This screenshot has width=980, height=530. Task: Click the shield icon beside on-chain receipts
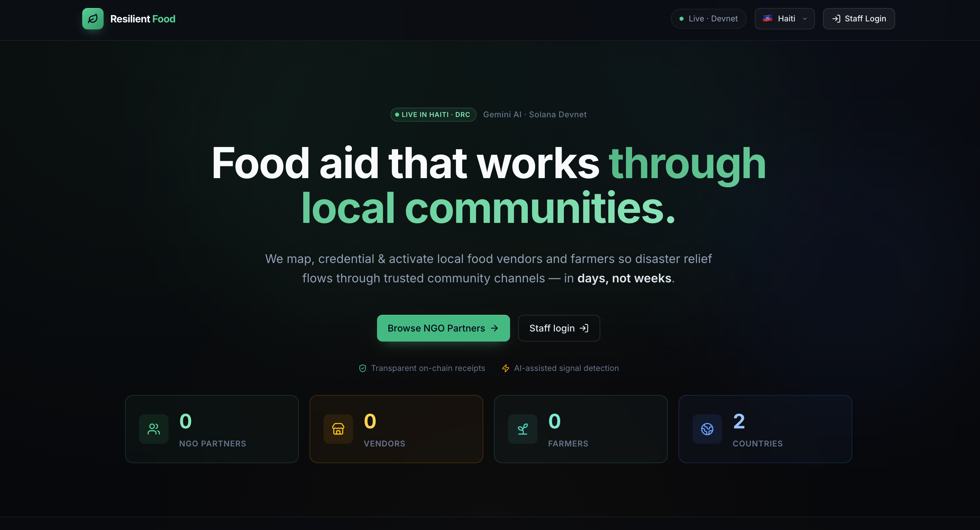pyautogui.click(x=363, y=368)
